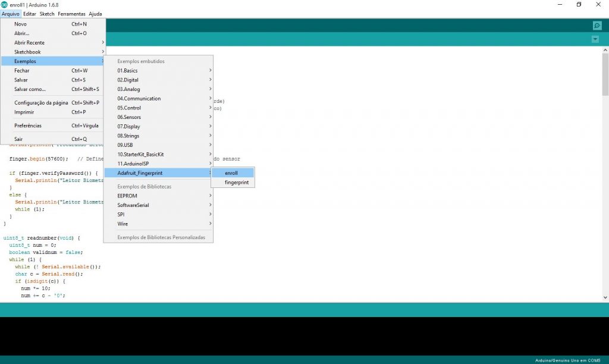Click the Arduino/Genuino Uno em COM5 status text
This screenshot has height=364, width=609.
point(567,360)
